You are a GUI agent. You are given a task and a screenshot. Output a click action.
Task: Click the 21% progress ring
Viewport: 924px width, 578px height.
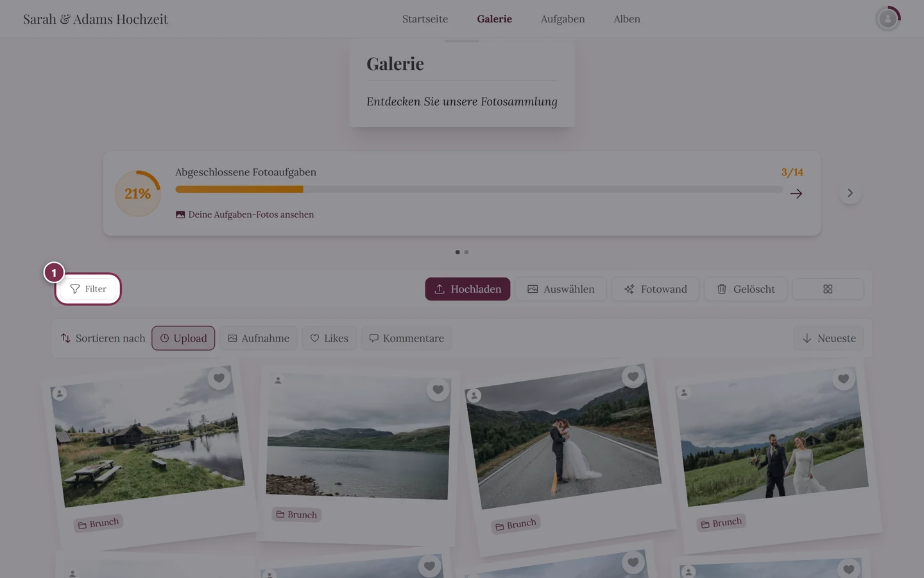coord(138,193)
